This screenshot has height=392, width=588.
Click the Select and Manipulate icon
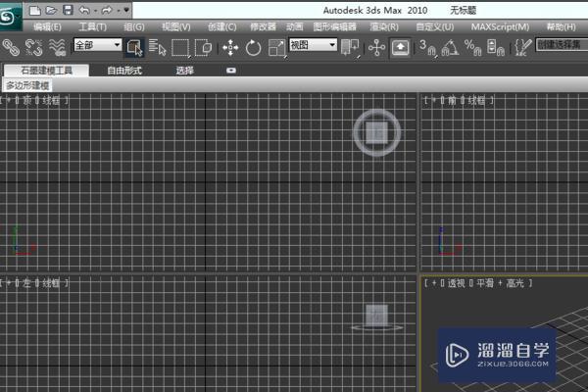[x=376, y=48]
